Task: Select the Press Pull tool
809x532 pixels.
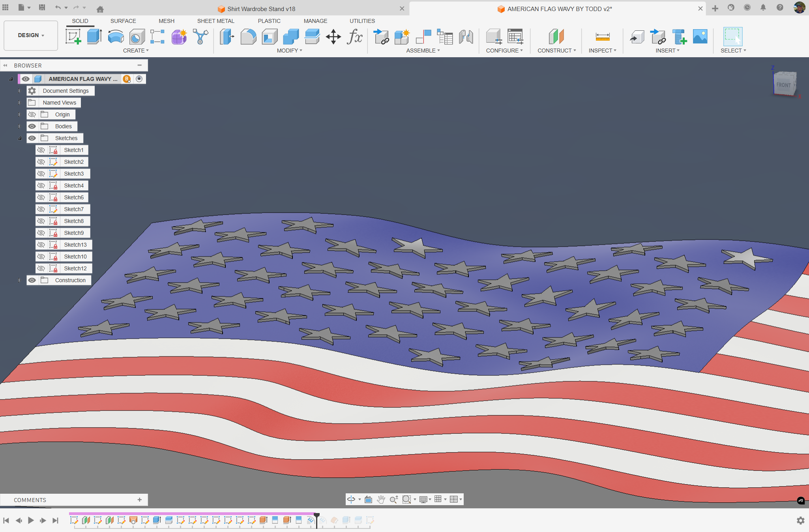Action: point(227,37)
